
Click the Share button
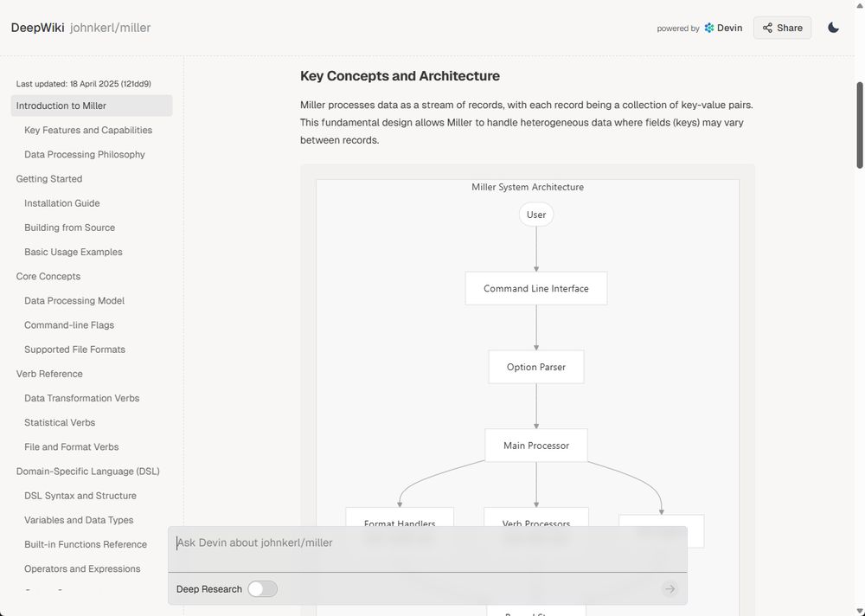pyautogui.click(x=782, y=28)
